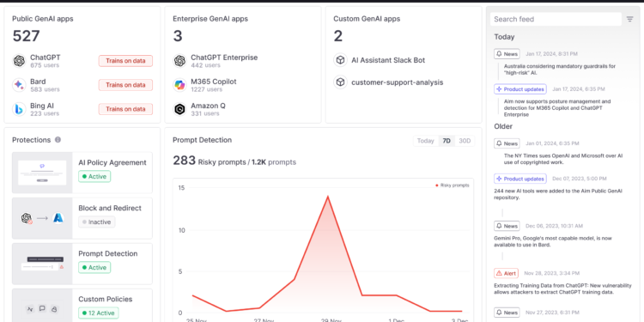Click the Amazon Q hexagon icon
Viewport: 644px width, 322px height.
click(x=179, y=109)
